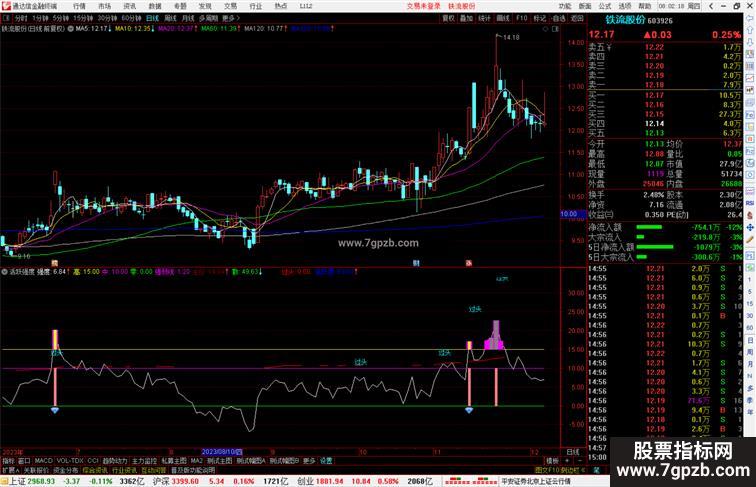Expand the 扩展∧ panel
This screenshot has width=756, height=487.
(10, 470)
